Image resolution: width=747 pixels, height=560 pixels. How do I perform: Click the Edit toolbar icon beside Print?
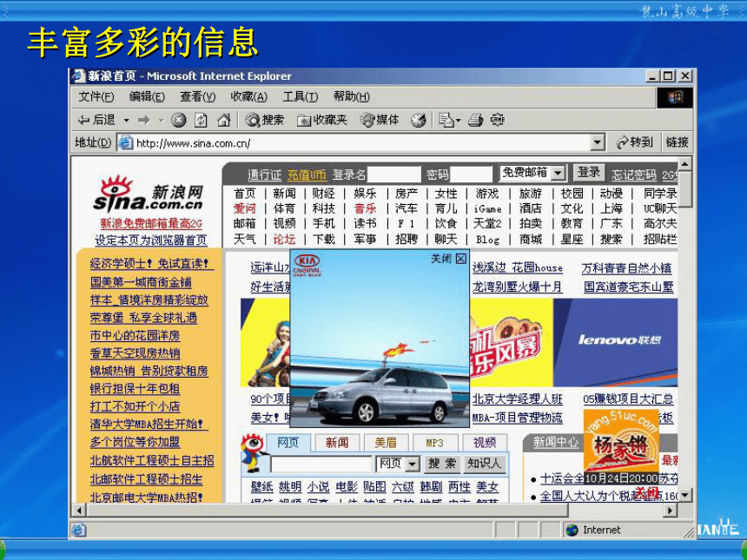point(498,120)
